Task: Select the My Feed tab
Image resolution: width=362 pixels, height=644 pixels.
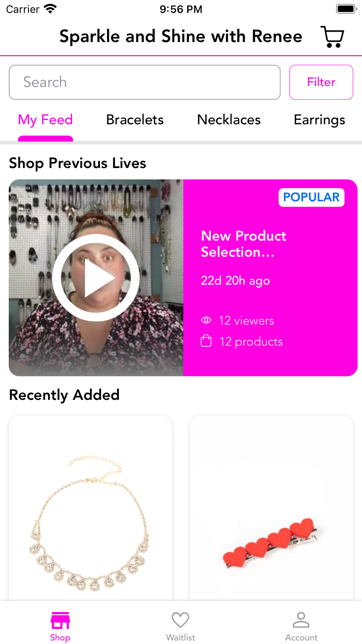Action: (x=45, y=120)
